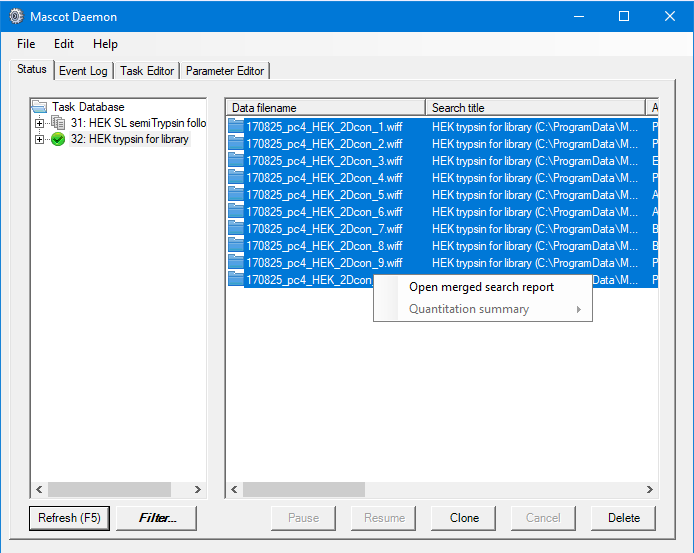Image resolution: width=694 pixels, height=553 pixels.
Task: Open the File menu
Action: click(26, 44)
